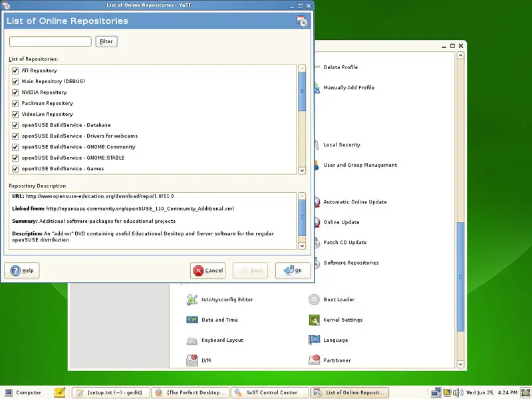Screen dimensions: 532x399
Task: Click Repository Description scroll-down arrow
Action: pyautogui.click(x=302, y=245)
